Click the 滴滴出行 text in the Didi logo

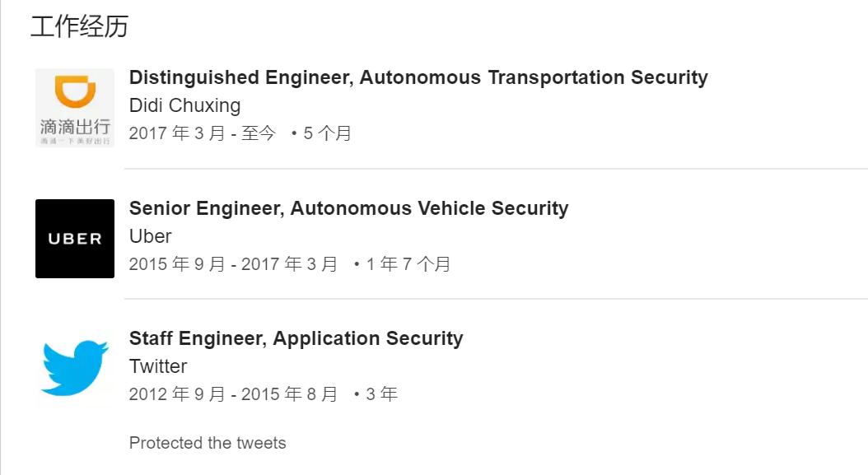[x=75, y=127]
